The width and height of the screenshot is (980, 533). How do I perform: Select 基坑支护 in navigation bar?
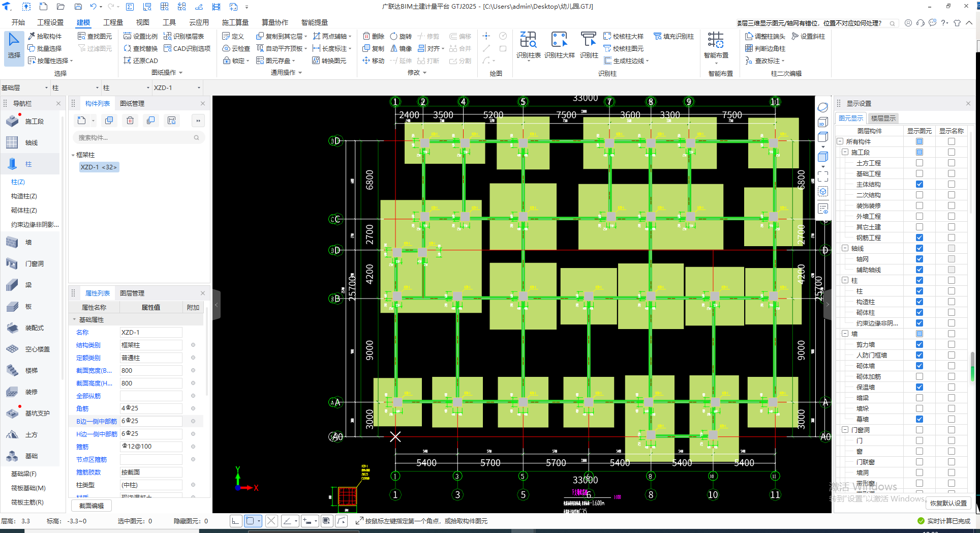click(x=29, y=413)
